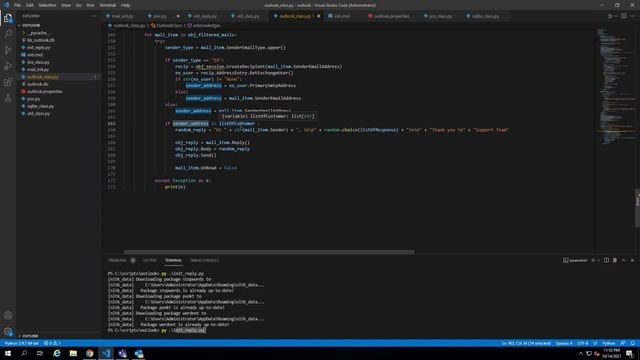Click the editor horizontal scrollbar
The width and height of the screenshot is (640, 360).
click(x=269, y=252)
